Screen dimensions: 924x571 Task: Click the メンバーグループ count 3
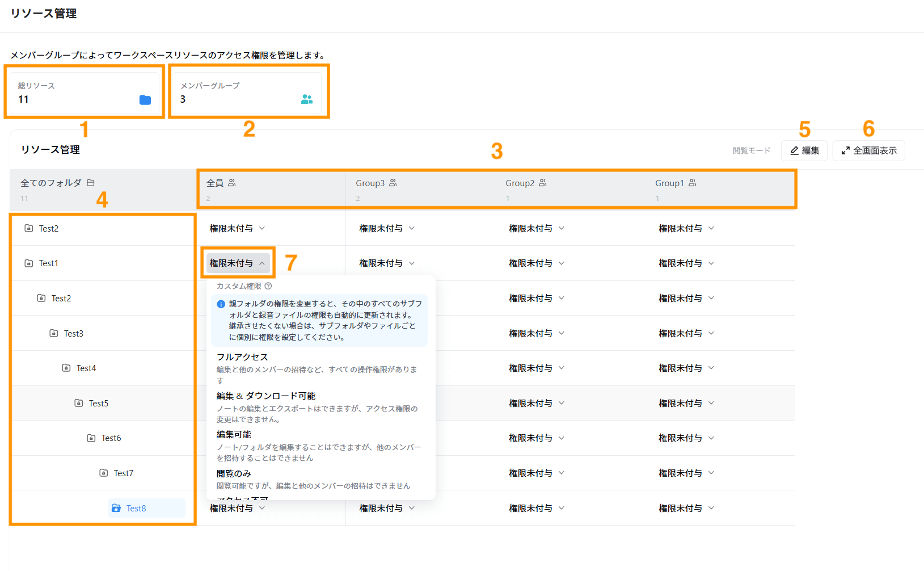point(183,99)
